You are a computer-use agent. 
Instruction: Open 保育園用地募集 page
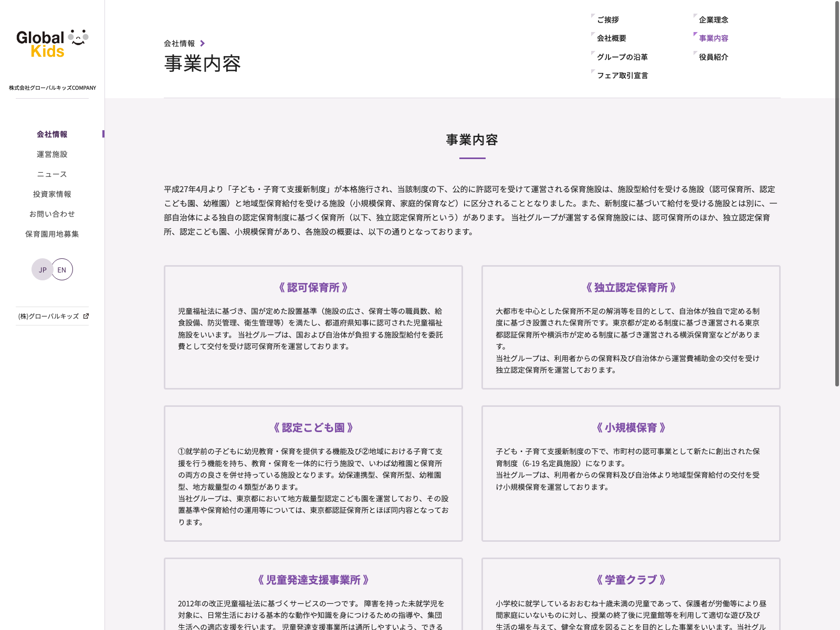click(x=52, y=234)
